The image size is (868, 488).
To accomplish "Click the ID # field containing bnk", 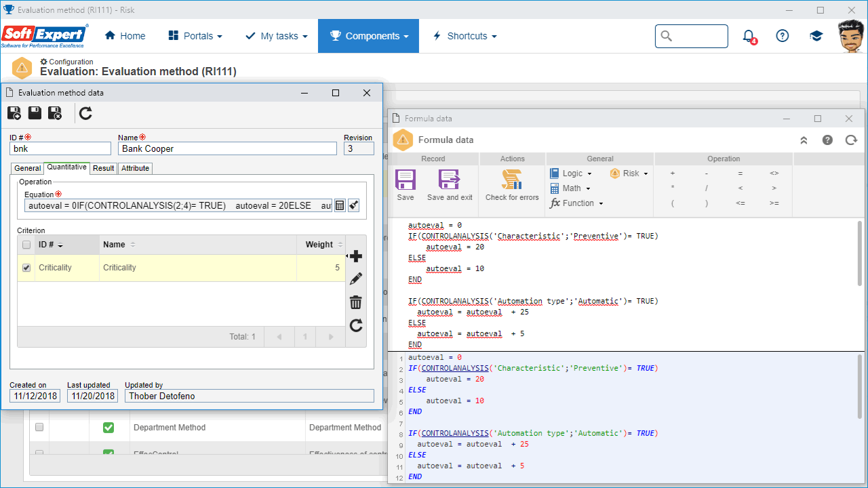I will coord(60,148).
